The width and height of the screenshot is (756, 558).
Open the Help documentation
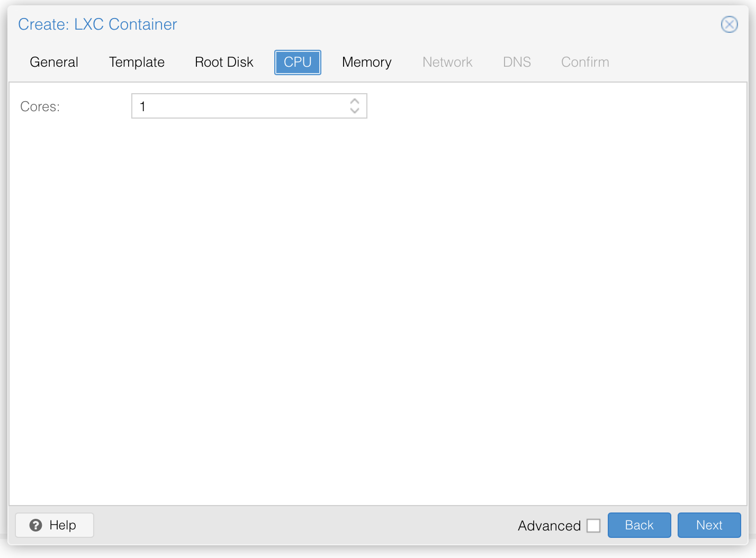point(54,525)
